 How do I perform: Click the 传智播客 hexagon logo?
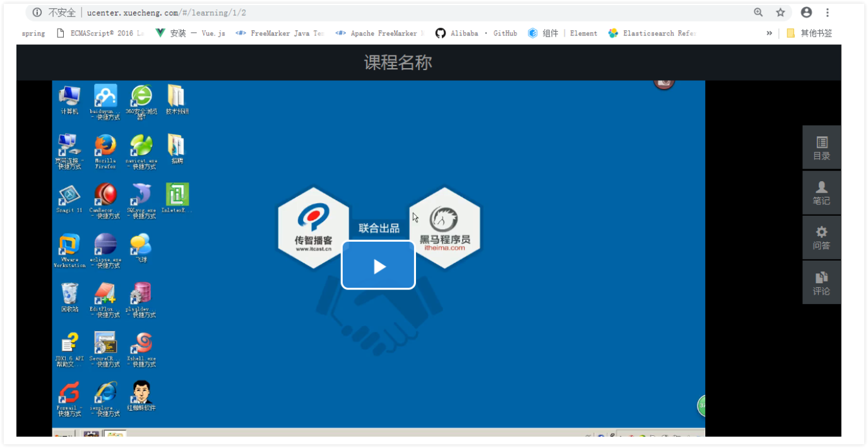point(314,228)
